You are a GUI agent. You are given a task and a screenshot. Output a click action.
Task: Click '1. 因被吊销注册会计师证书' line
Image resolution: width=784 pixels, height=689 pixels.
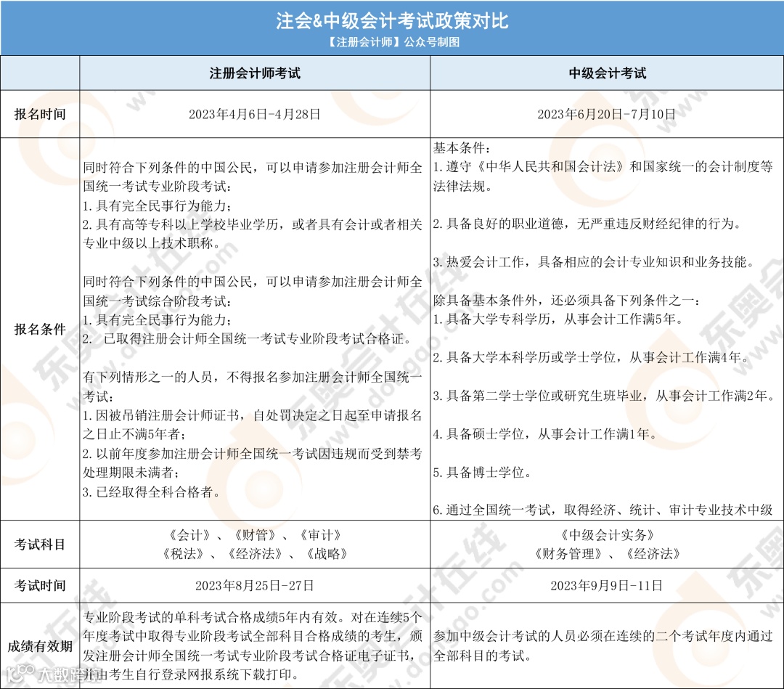[x=253, y=415]
